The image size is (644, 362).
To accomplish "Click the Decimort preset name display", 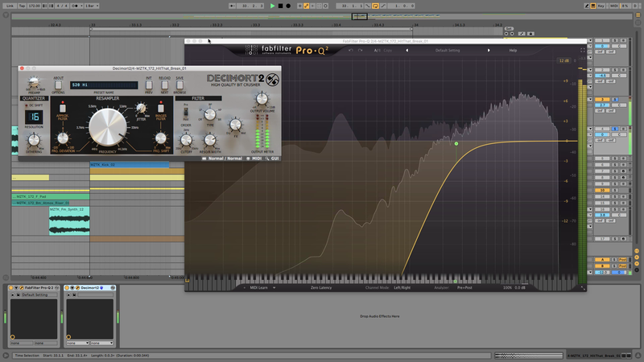I will (104, 85).
